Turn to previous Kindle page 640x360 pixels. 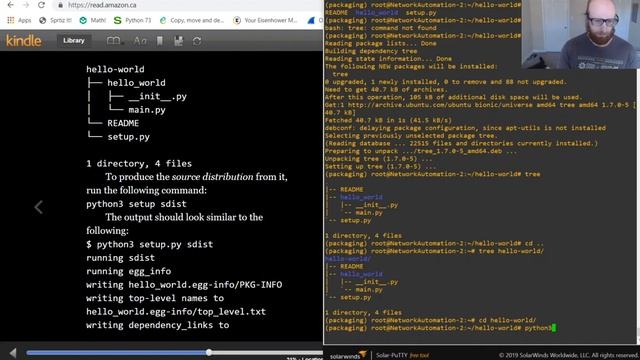38,207
